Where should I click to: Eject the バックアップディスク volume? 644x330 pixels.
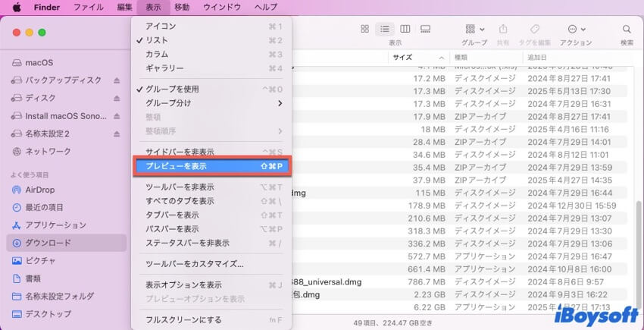tap(117, 80)
